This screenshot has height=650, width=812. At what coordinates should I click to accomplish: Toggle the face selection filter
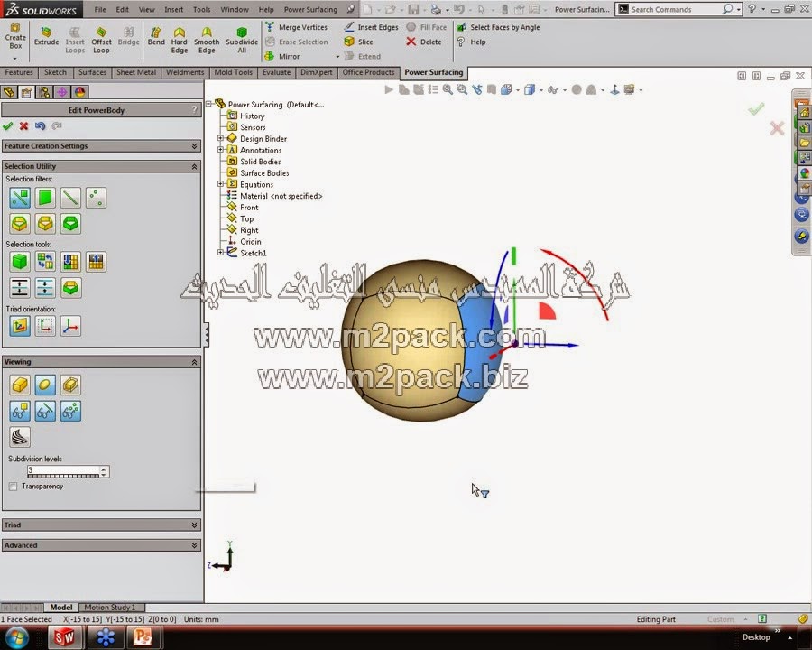(45, 198)
